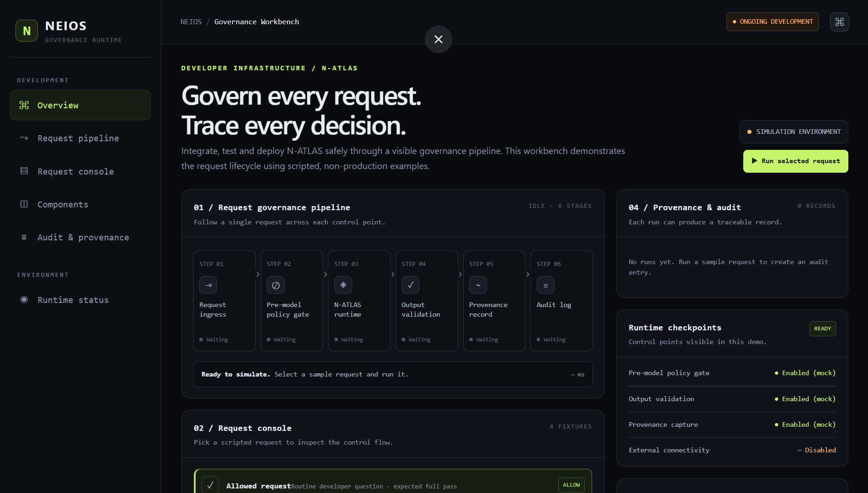868x493 pixels.
Task: Click the 4 FIXTURES label
Action: point(571,426)
